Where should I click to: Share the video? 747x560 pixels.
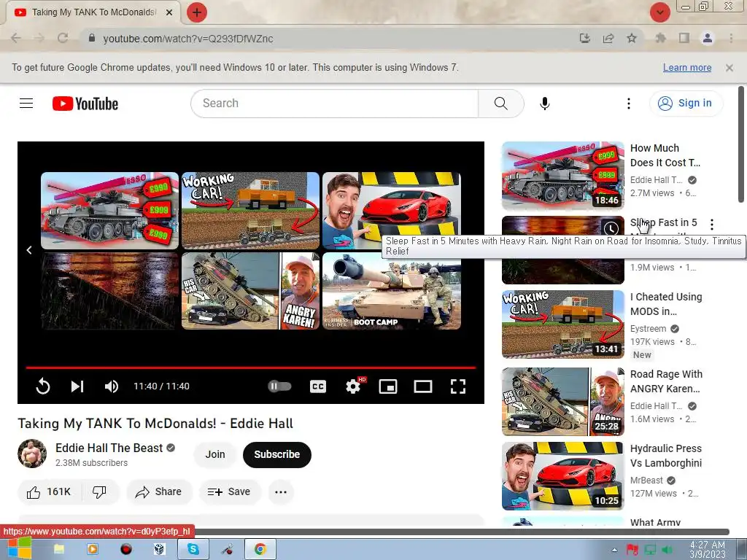pos(159,492)
